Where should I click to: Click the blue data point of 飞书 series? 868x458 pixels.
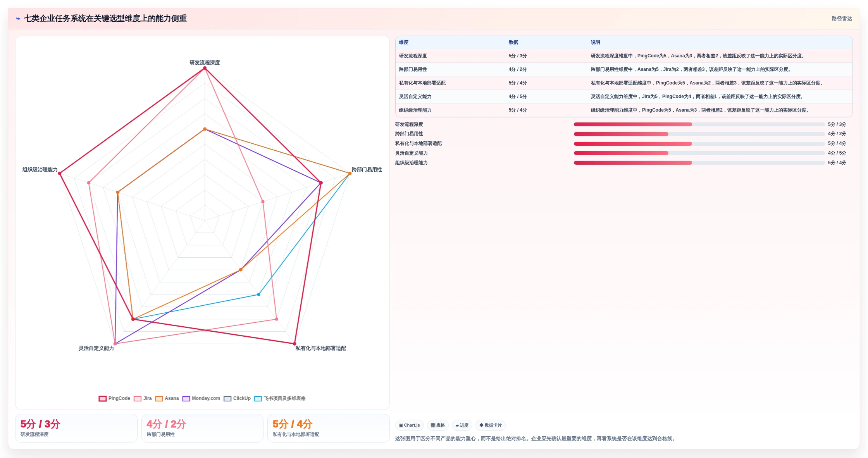click(259, 294)
